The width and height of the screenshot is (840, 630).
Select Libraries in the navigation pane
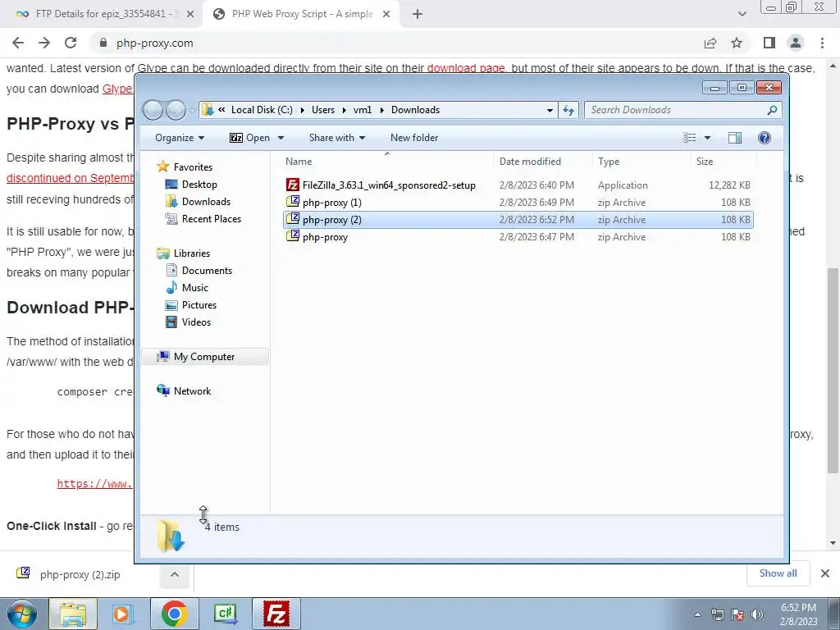click(x=183, y=253)
